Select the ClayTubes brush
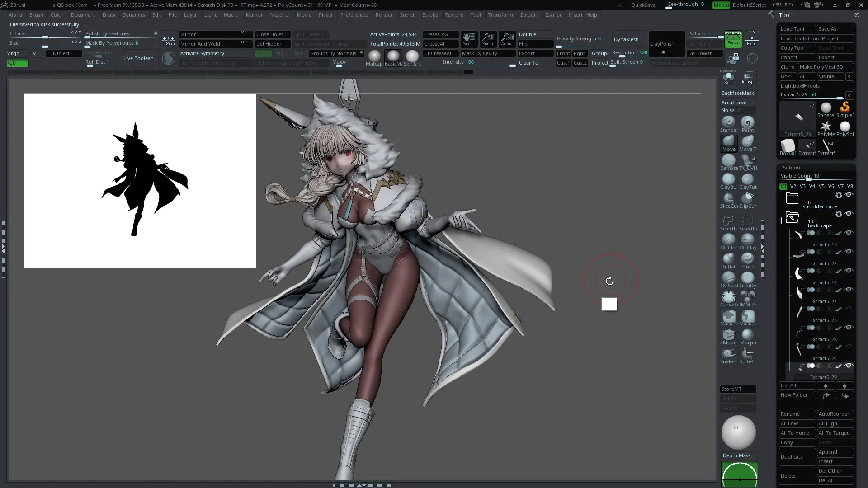 click(x=747, y=181)
